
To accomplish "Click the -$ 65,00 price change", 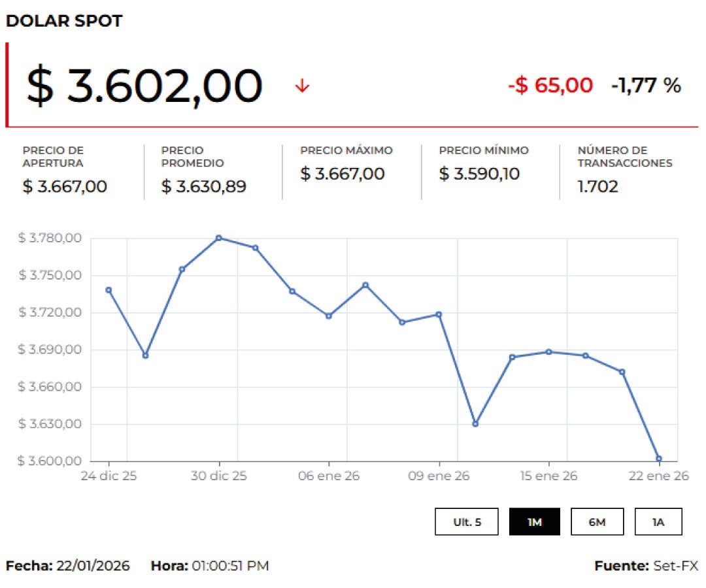I will pyautogui.click(x=550, y=86).
